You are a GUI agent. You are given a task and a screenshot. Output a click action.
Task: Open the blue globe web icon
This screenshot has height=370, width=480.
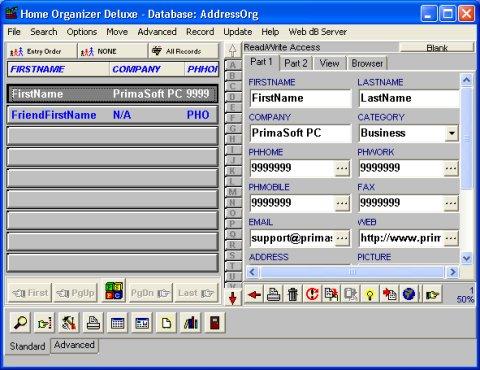click(x=409, y=294)
